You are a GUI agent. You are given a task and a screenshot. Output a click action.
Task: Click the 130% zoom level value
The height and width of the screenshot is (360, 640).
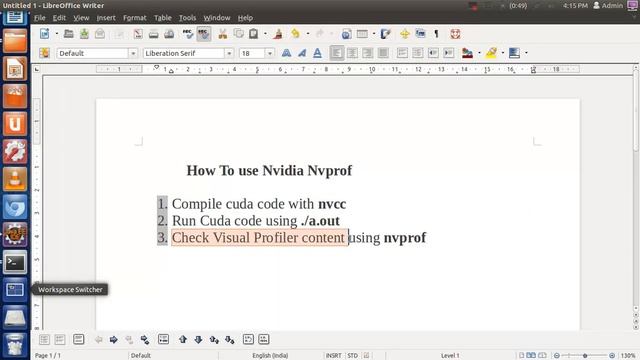[x=628, y=356]
